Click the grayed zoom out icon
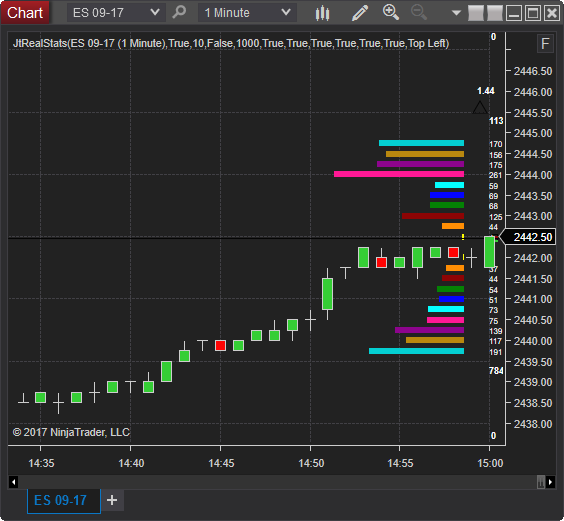 [x=419, y=12]
